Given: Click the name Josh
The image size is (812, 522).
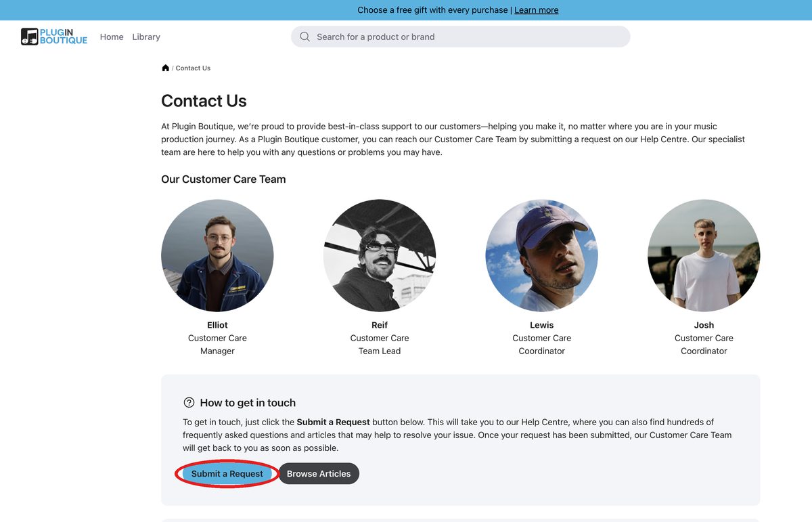Looking at the screenshot, I should point(704,325).
